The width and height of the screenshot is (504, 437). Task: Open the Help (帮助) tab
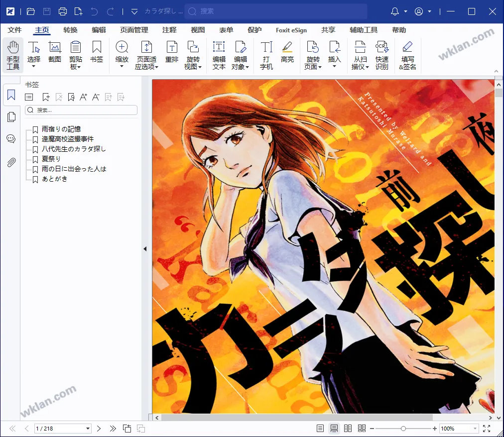399,30
